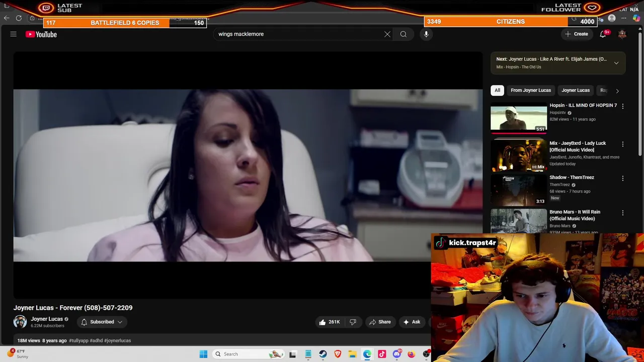Open the Create menu

pyautogui.click(x=577, y=34)
